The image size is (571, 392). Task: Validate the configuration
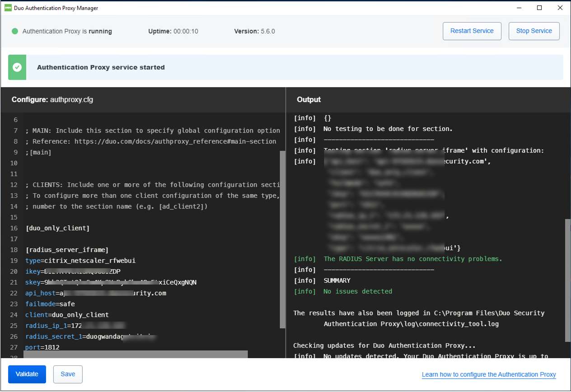tap(27, 374)
